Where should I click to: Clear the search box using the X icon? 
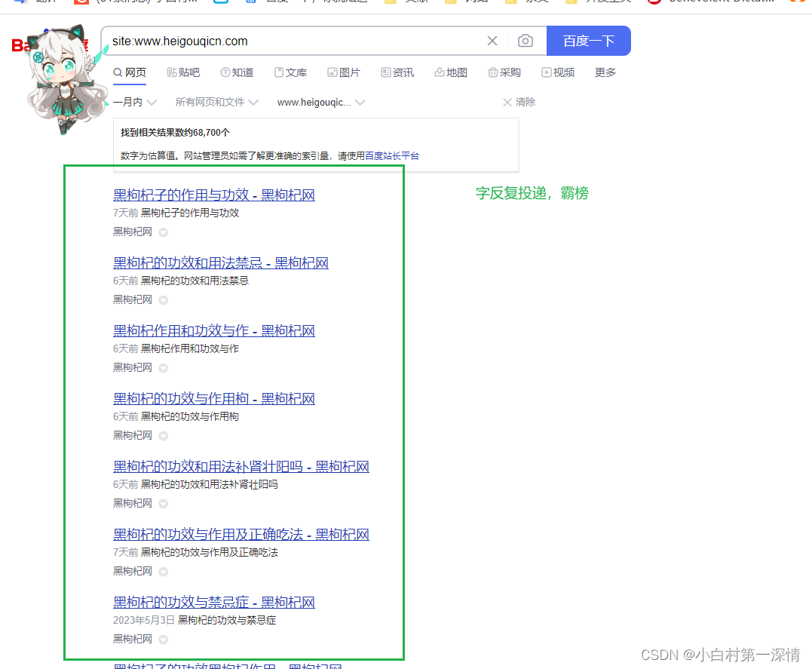492,41
